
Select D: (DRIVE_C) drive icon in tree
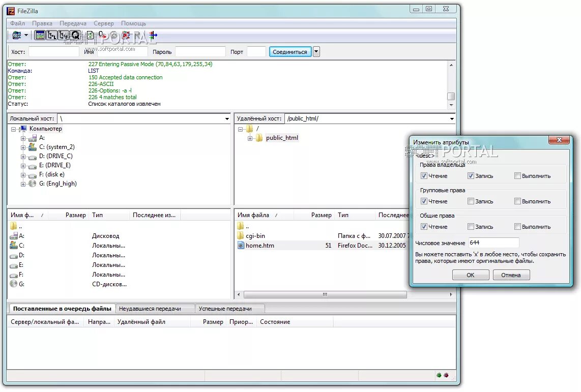[33, 157]
